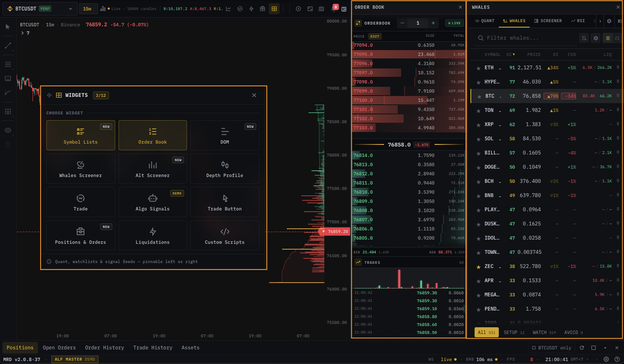Select the trend line drawing tool

[x=8, y=45]
